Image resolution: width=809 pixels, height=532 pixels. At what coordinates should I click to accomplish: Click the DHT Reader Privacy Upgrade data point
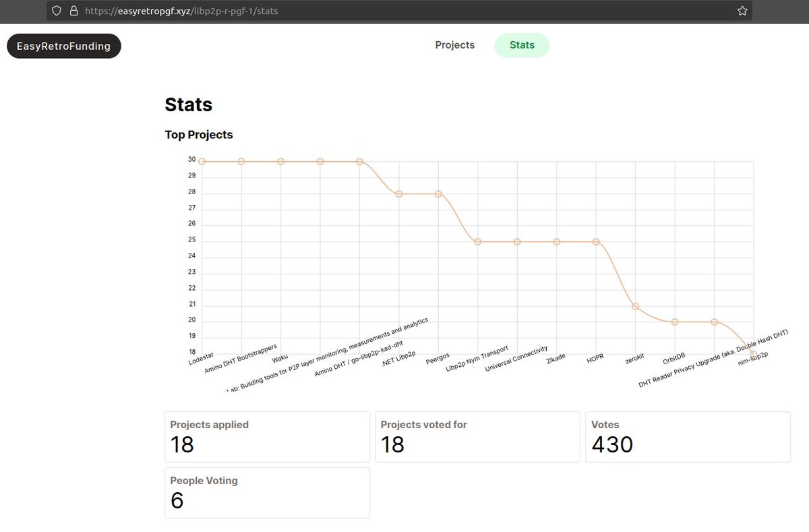click(714, 322)
